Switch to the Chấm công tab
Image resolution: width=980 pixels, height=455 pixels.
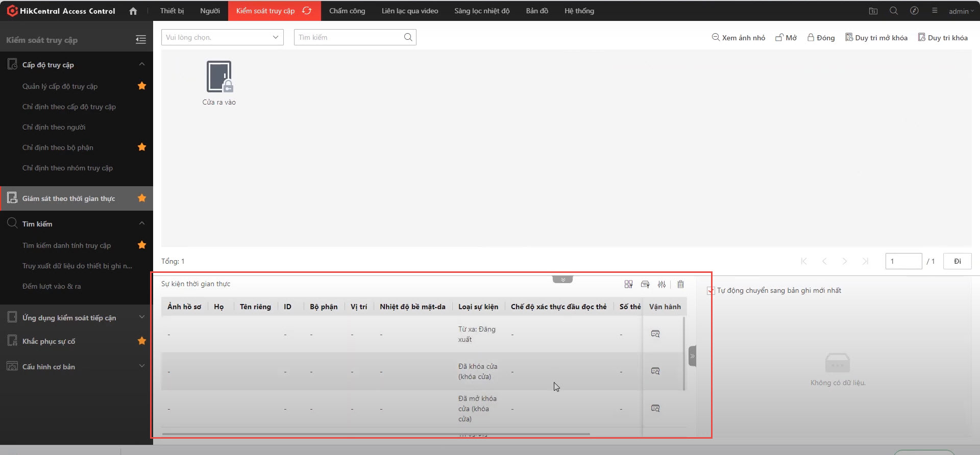pos(347,11)
